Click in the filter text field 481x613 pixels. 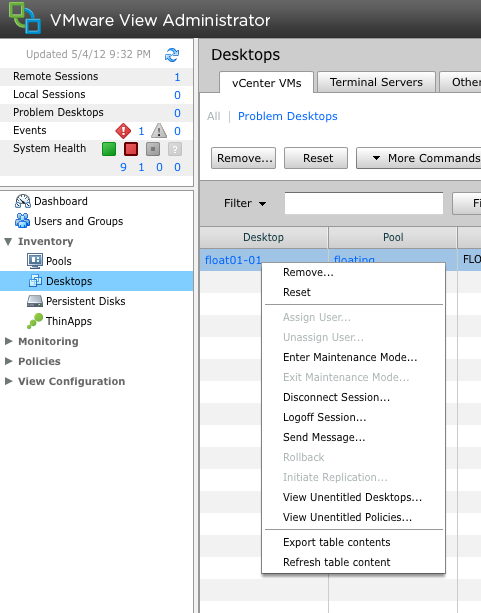point(364,203)
